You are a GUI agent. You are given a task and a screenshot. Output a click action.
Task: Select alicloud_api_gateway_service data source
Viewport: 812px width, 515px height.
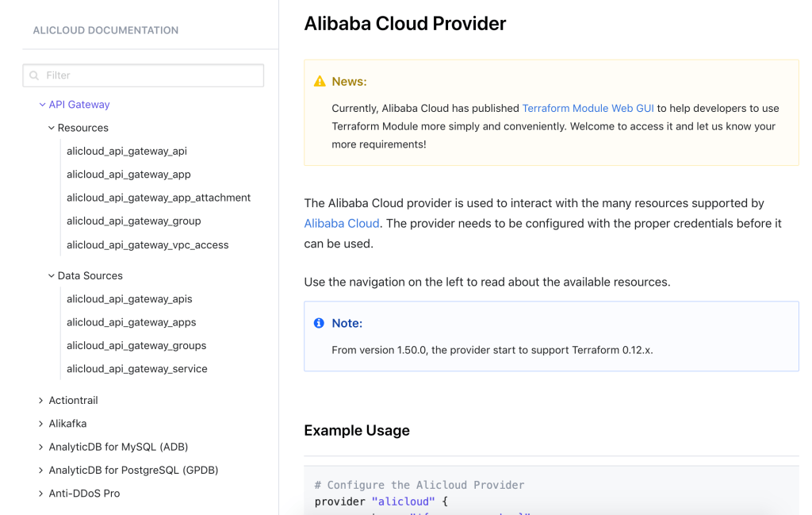137,369
